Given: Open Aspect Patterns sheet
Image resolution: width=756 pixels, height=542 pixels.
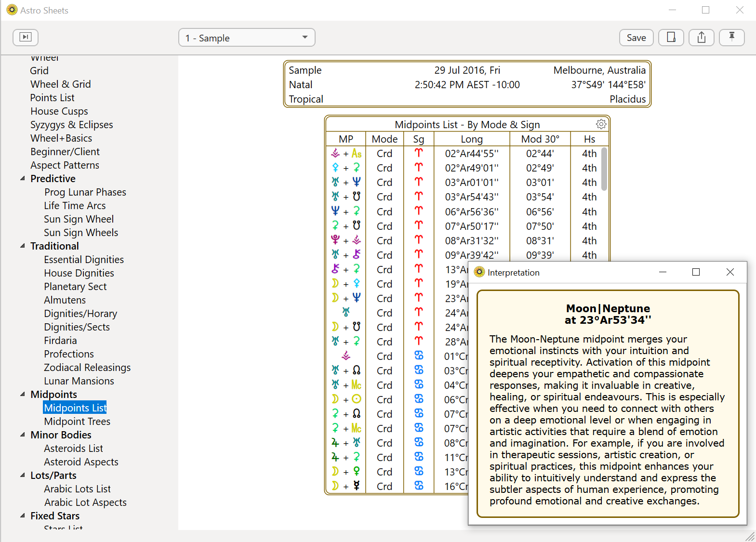Looking at the screenshot, I should 65,165.
